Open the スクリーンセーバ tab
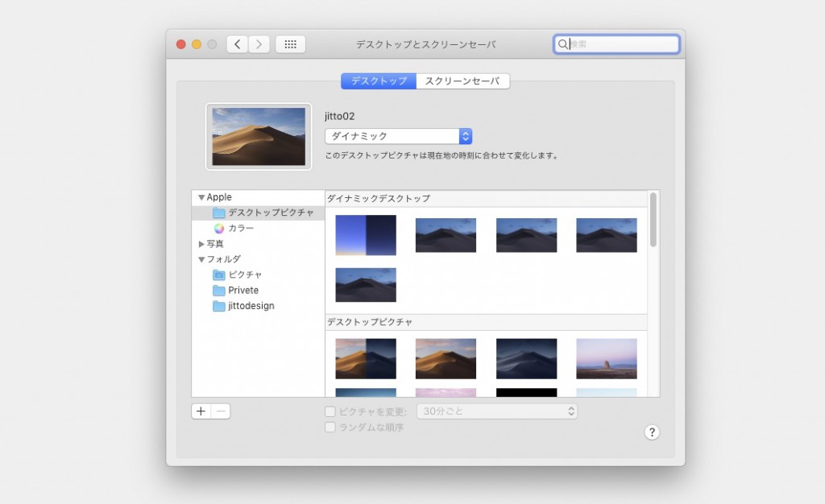The image size is (825, 504). point(462,81)
